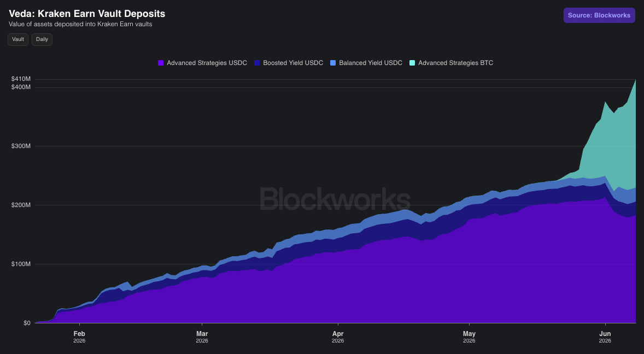644x354 pixels.
Task: Click the chart title Veda: Kraken Earn Vault Deposits
Action: (87, 14)
